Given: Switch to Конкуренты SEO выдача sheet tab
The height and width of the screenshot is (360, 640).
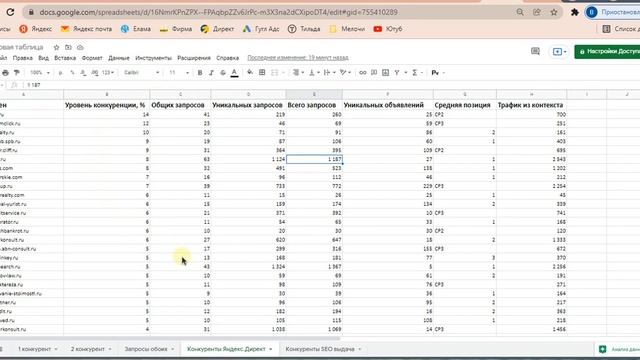Looking at the screenshot, I should tap(320, 349).
